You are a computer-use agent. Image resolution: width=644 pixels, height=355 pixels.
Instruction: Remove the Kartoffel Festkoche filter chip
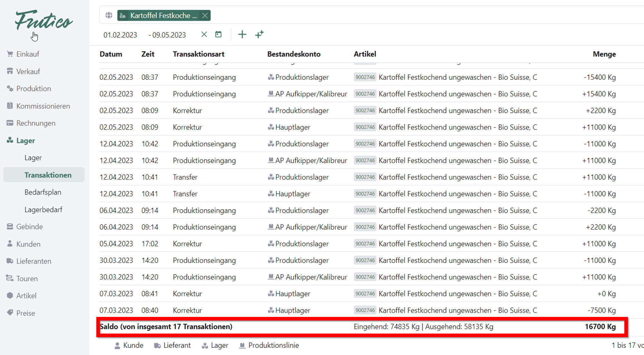pos(205,15)
